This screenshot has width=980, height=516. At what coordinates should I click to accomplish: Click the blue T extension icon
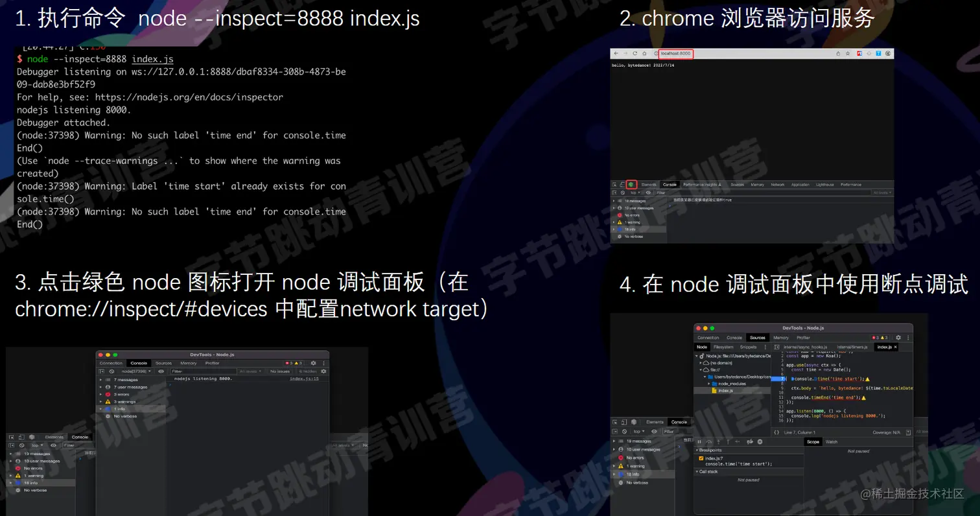(878, 53)
